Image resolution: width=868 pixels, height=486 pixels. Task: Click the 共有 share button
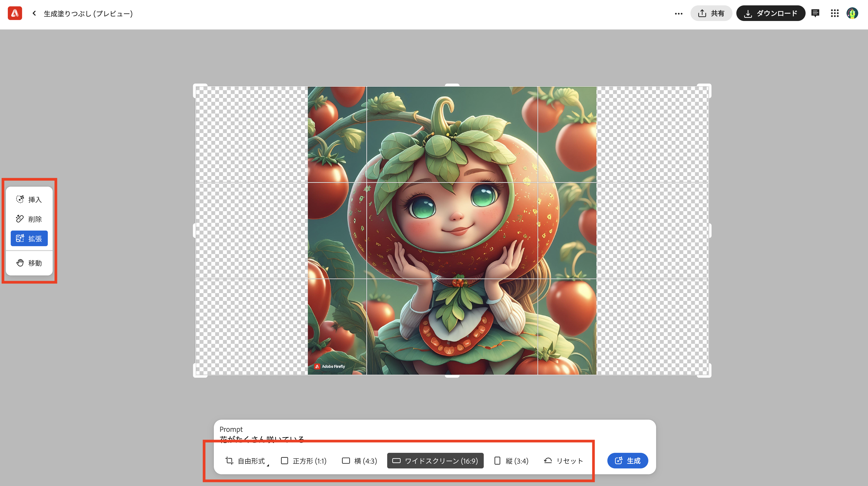(x=711, y=13)
